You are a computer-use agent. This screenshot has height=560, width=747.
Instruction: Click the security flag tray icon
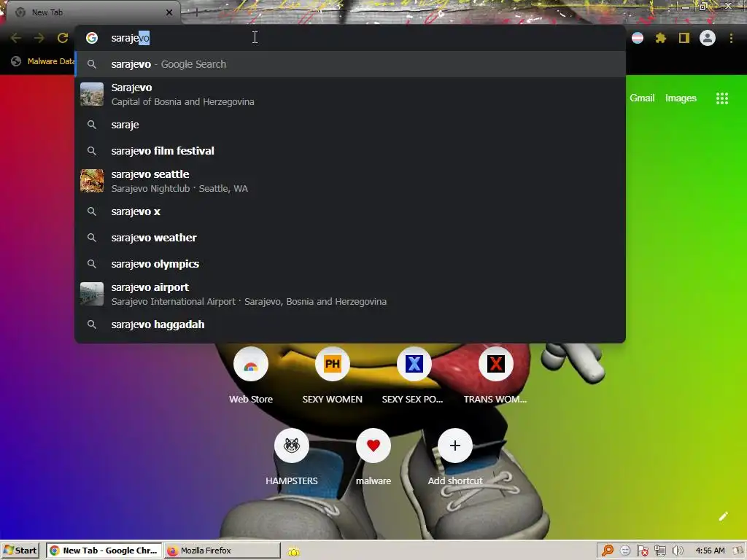tap(642, 551)
